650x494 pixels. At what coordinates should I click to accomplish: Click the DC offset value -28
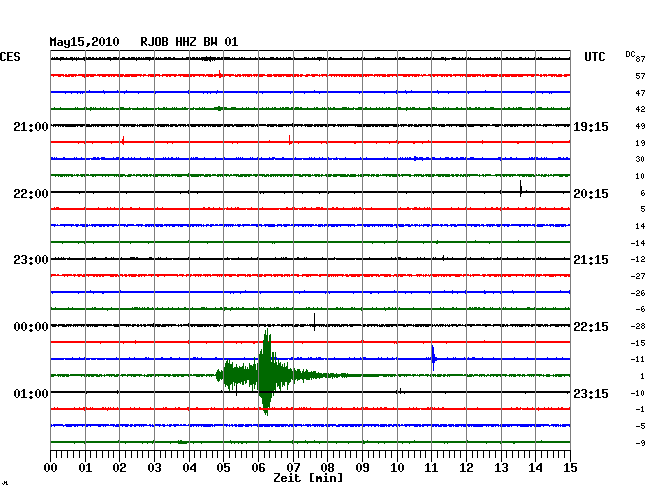(638, 326)
